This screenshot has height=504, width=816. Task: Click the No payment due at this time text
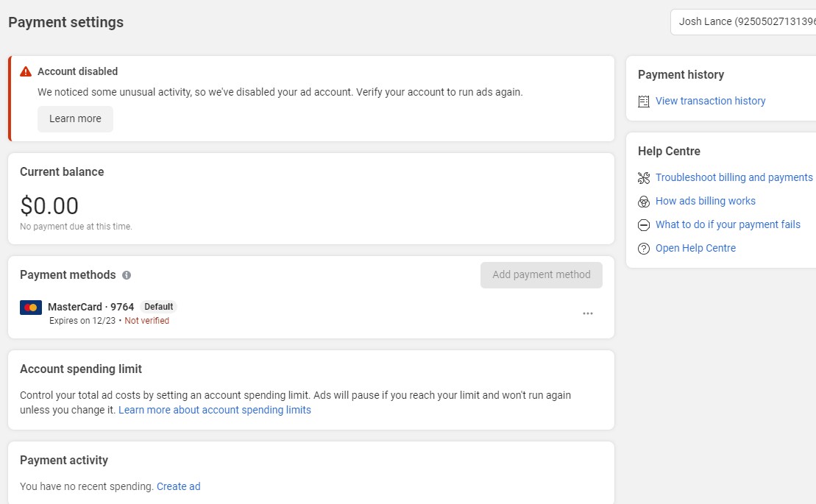76,227
